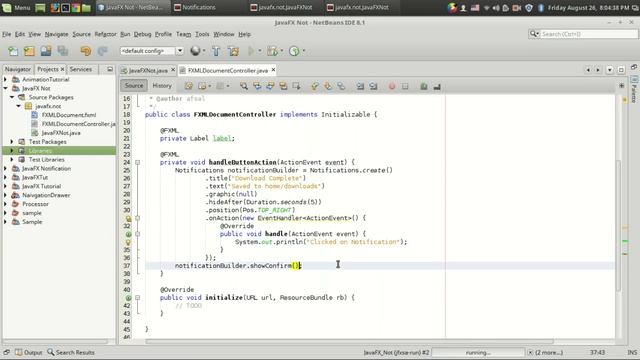Click Stop Macro Recording square icon
Viewport: 640px width, 360px height.
click(405, 86)
